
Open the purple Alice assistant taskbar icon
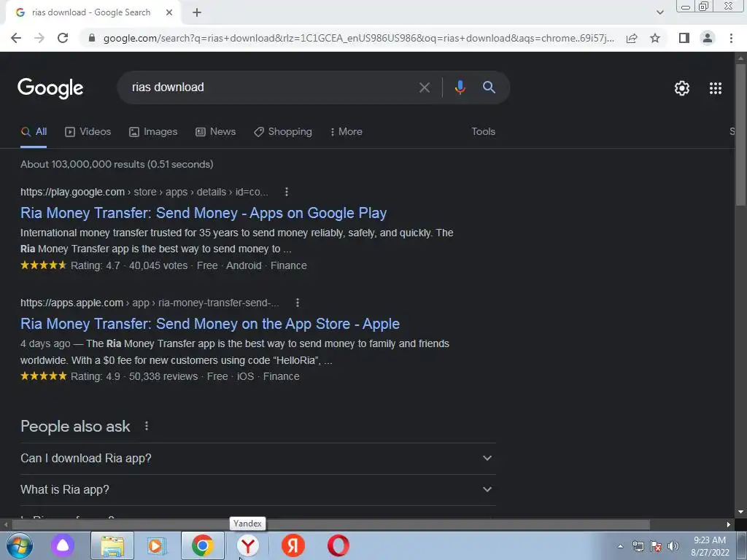[x=63, y=545]
